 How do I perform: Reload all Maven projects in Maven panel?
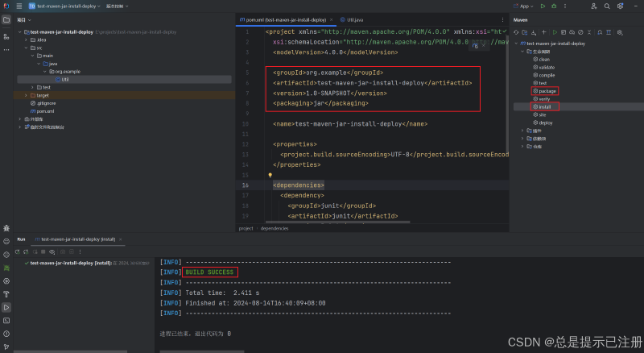coord(516,32)
